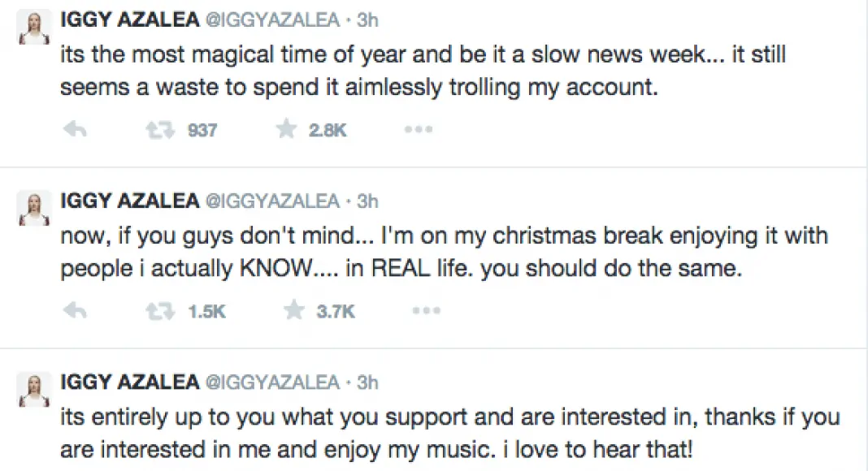Open IGGY AZALEA name on christmas tweet
The image size is (868, 471).
click(x=129, y=201)
